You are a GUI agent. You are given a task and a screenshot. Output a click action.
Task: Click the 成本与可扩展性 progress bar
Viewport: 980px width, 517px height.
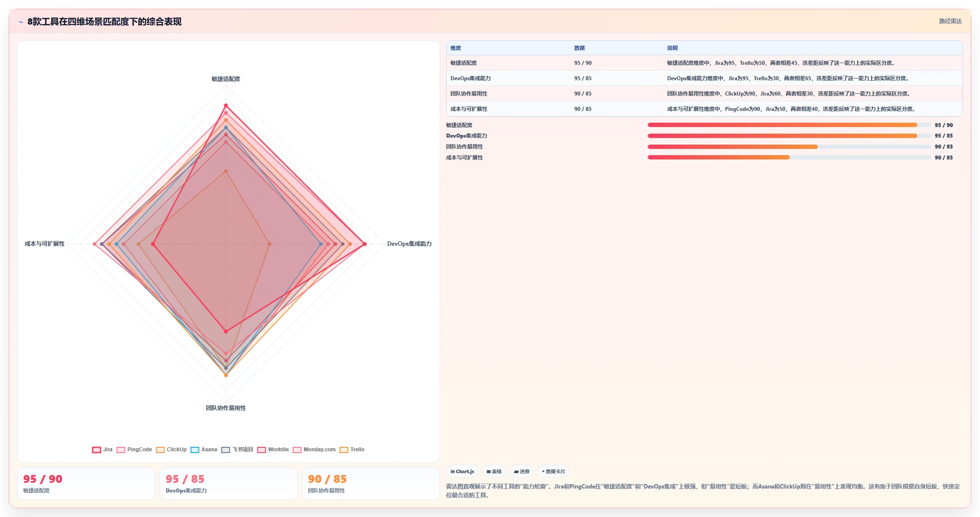tap(789, 157)
